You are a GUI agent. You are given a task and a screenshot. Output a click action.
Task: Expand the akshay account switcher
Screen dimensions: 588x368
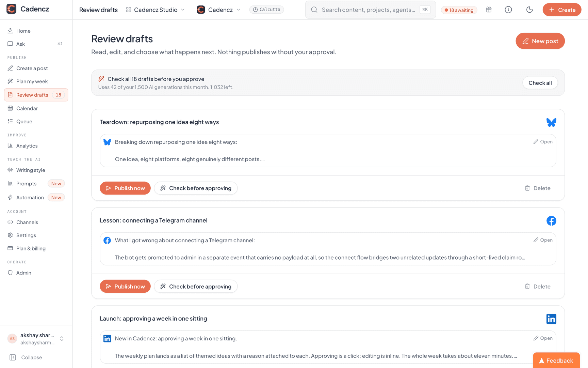36,339
